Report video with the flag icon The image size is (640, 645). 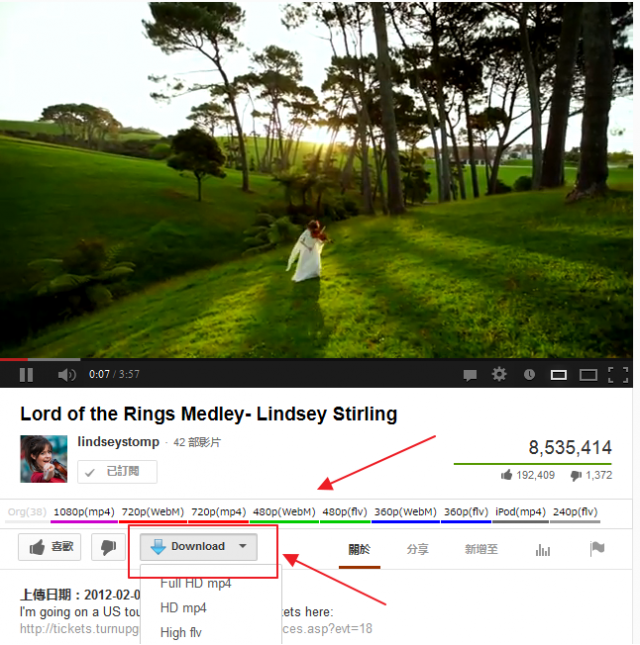tap(597, 548)
